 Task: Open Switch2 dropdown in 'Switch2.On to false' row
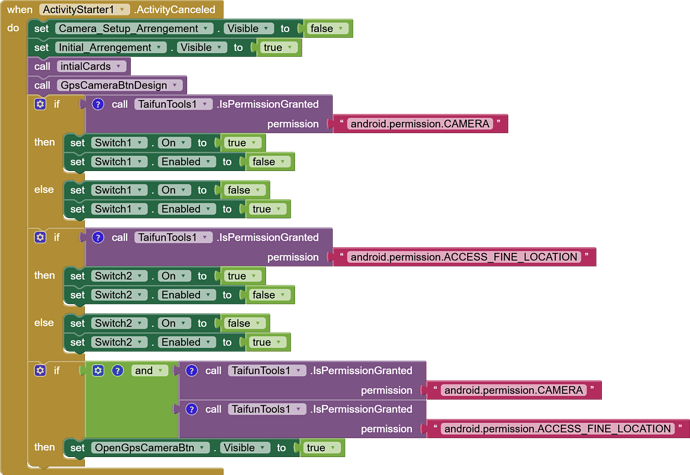click(x=119, y=323)
